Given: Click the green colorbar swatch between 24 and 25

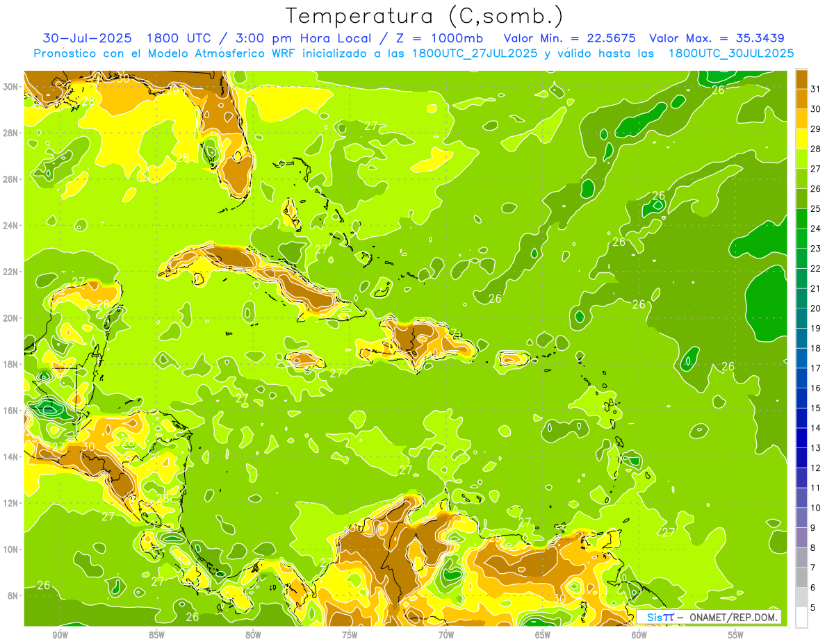Looking at the screenshot, I should tap(801, 218).
